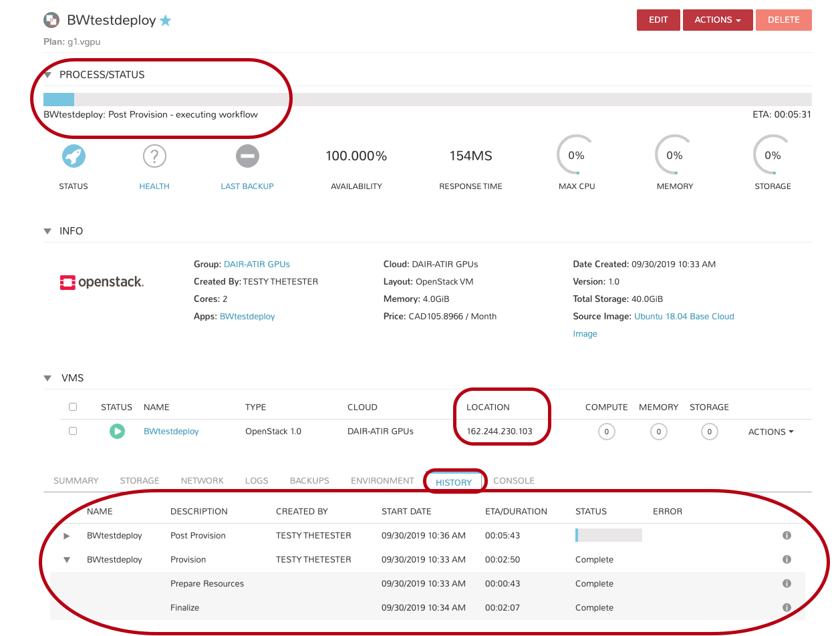
Task: Click the green running status icon for the VM
Action: click(117, 432)
